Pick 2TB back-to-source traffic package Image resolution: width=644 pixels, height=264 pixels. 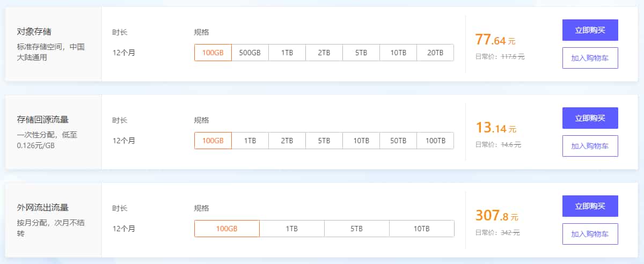click(287, 141)
